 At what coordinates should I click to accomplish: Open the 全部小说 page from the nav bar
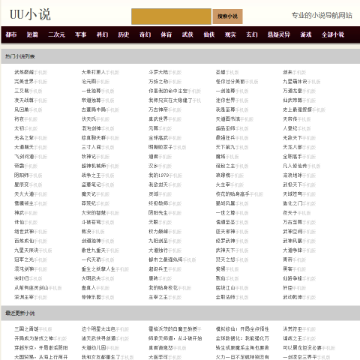(x=333, y=35)
